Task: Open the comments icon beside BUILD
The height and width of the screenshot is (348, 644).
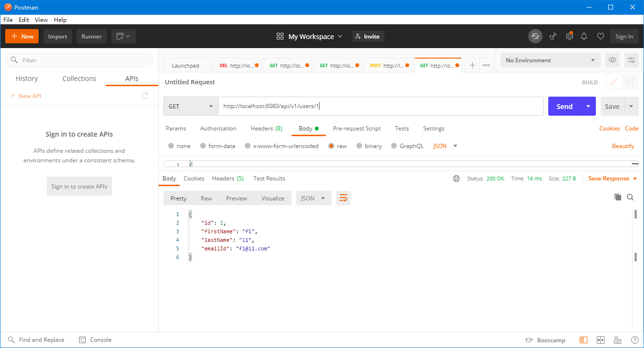Action: point(630,82)
